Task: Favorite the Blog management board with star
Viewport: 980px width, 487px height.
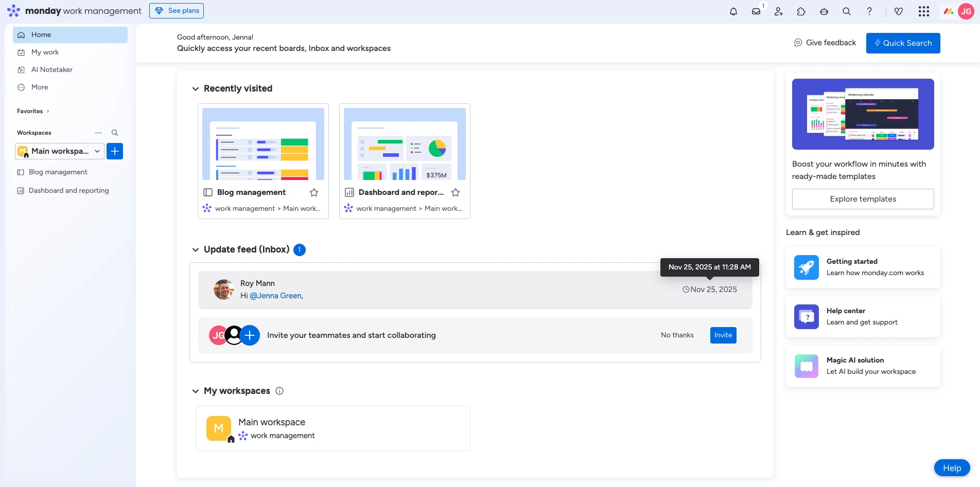Action: pyautogui.click(x=314, y=192)
